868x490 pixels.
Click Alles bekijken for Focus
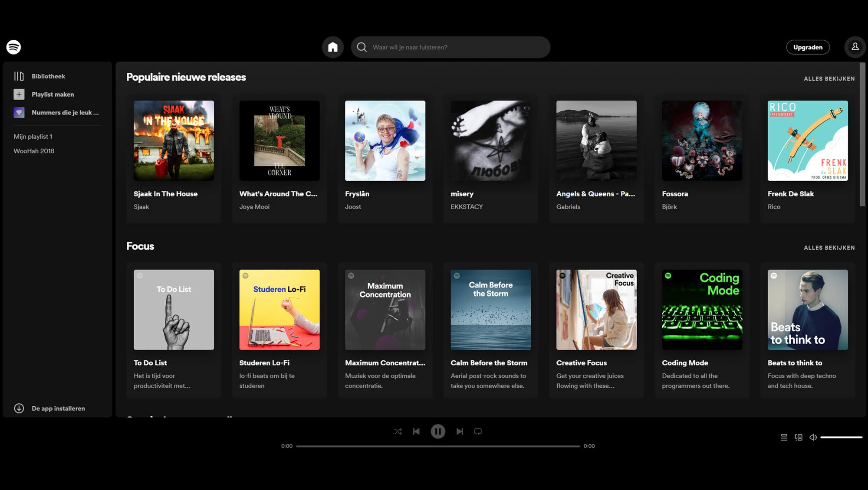coord(829,248)
